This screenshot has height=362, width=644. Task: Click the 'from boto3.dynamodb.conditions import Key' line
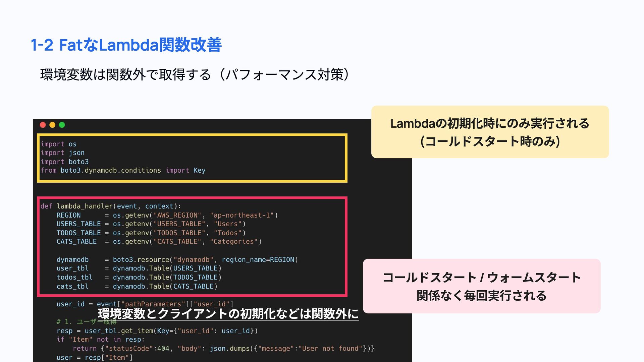123,171
